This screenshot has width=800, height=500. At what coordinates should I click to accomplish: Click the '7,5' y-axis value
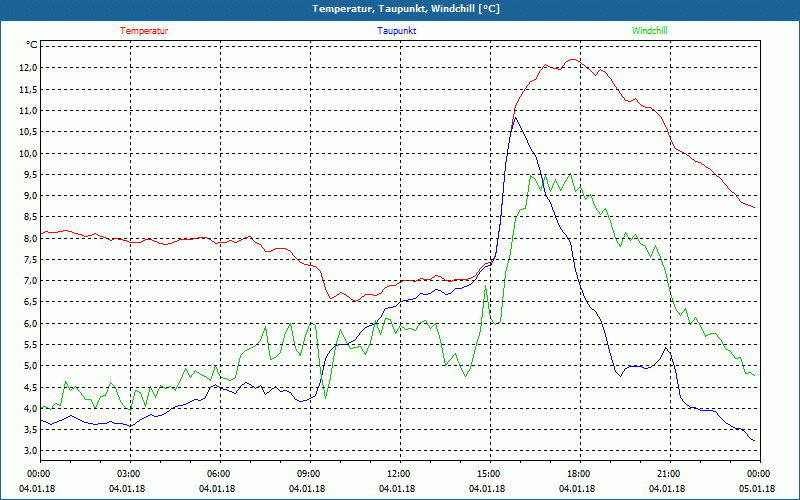(x=30, y=259)
